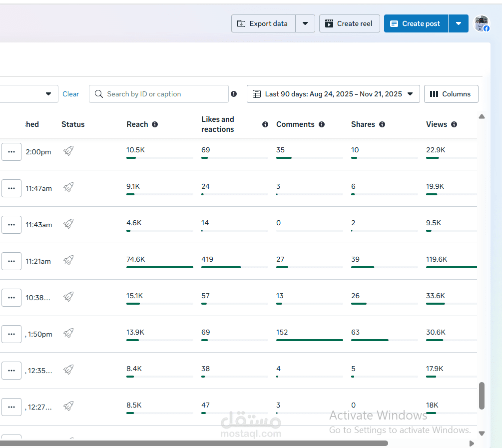The width and height of the screenshot is (502, 448).
Task: Click the Reach column info icon
Action: (155, 124)
